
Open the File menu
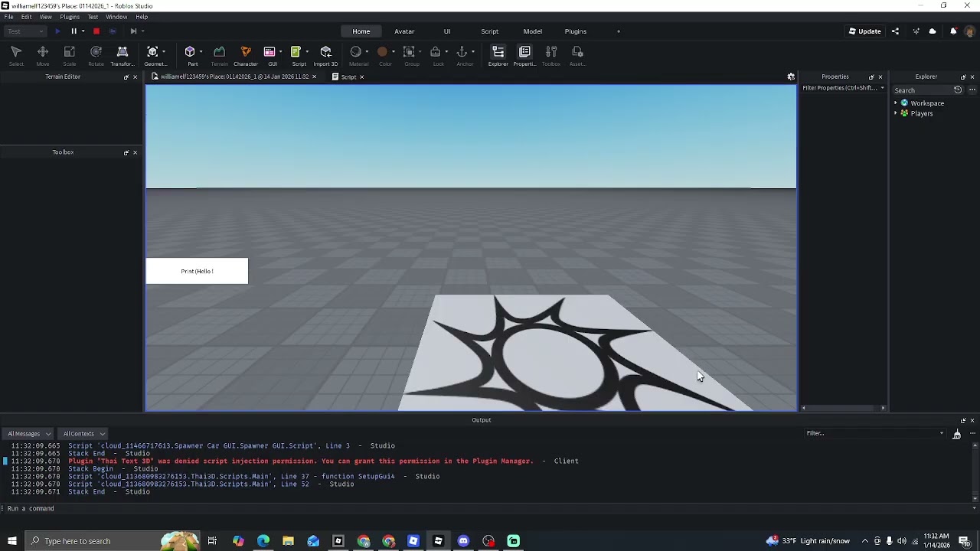[8, 17]
